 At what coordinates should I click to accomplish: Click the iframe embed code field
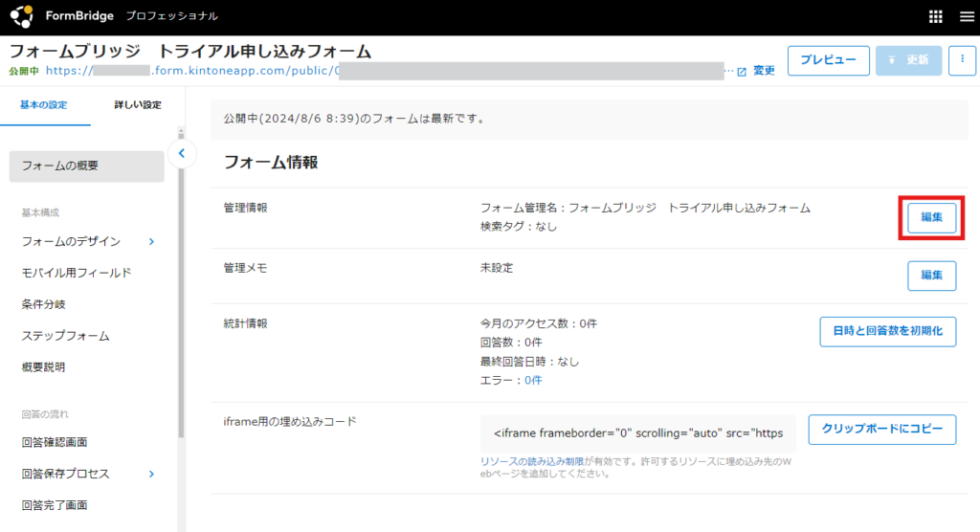[x=637, y=433]
